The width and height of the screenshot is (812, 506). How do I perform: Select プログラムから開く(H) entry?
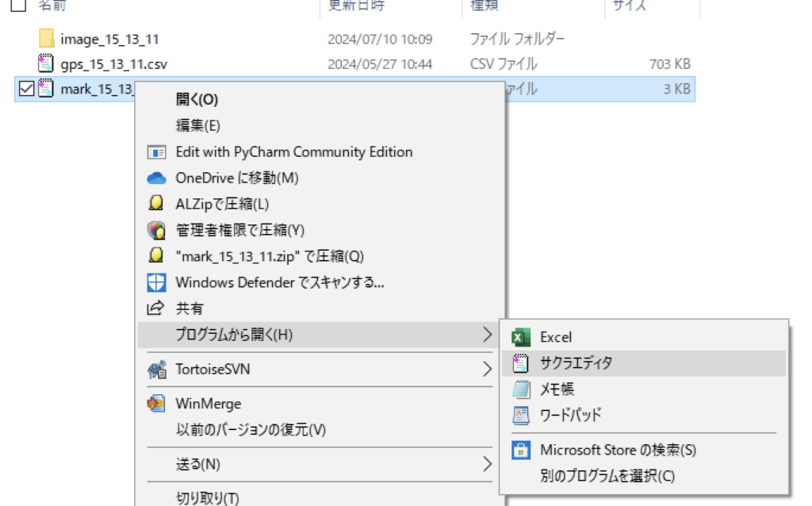tap(234, 335)
